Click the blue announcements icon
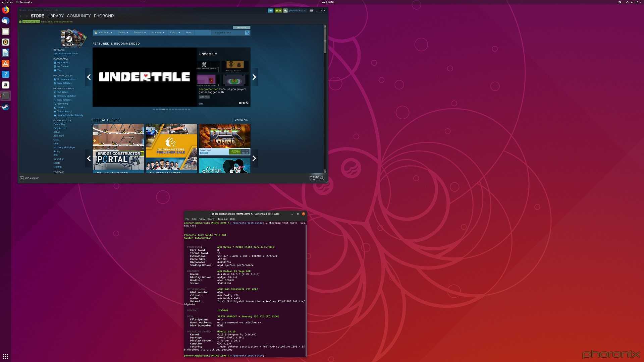This screenshot has width=644, height=362. (x=270, y=10)
